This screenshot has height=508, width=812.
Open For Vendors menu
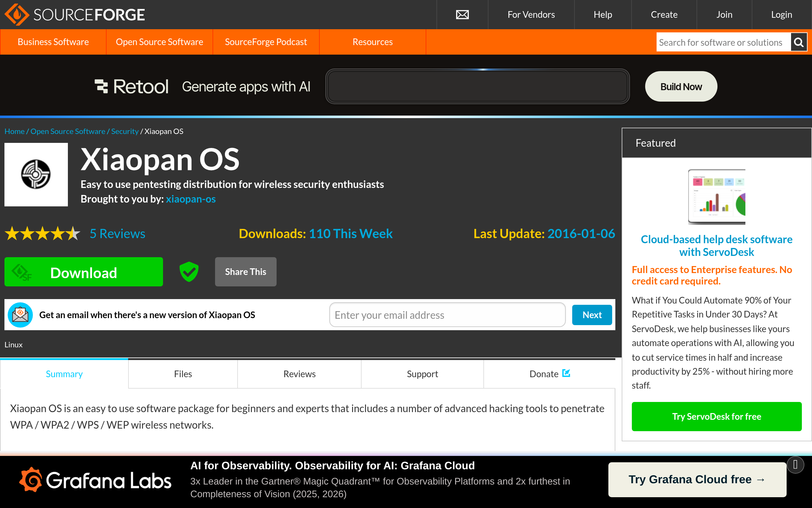(531, 15)
